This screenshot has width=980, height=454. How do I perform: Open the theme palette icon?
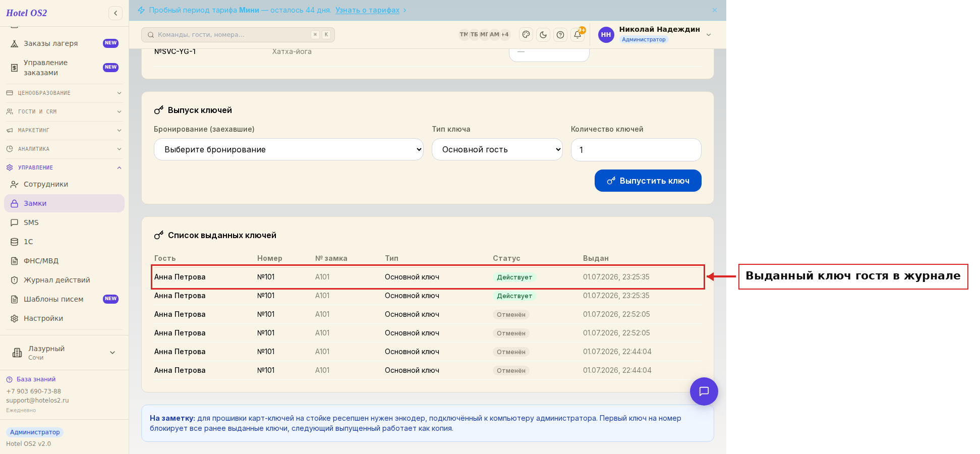click(526, 35)
